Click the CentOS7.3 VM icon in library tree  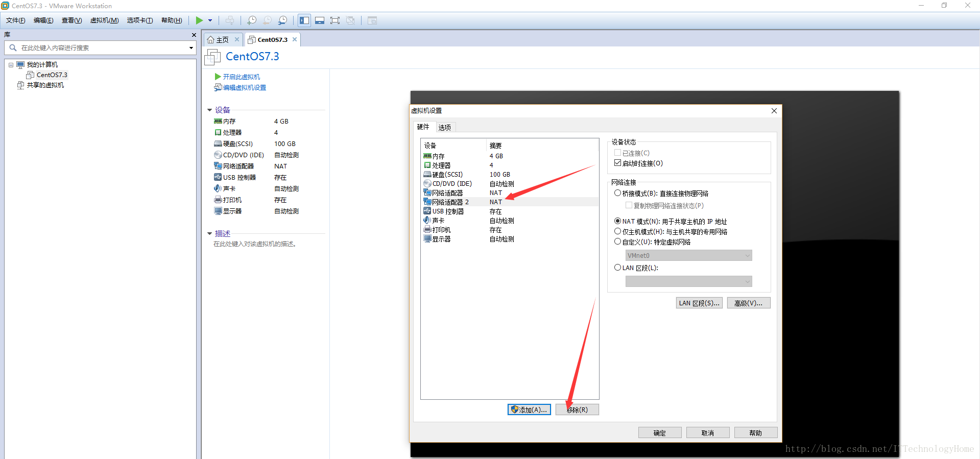pos(30,75)
